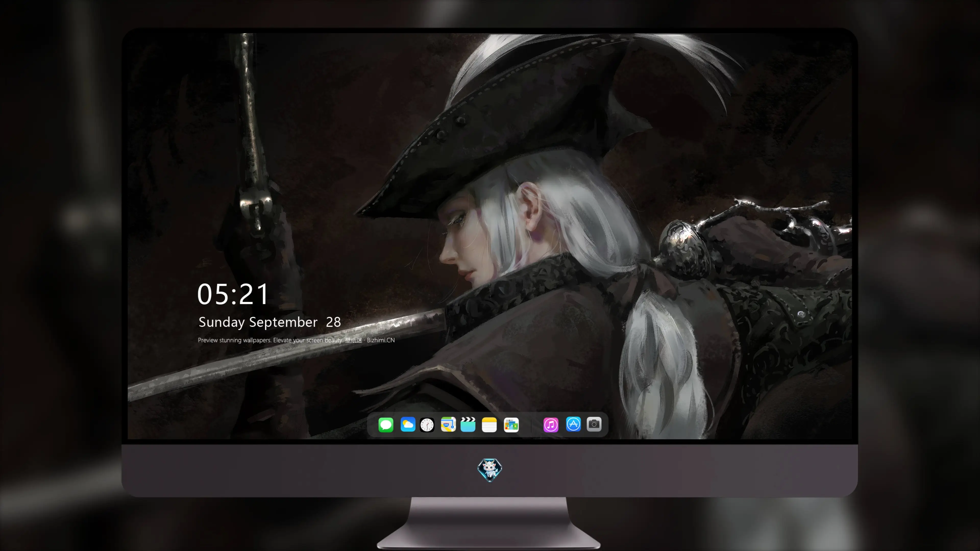Open the Weather app in the dock

pyautogui.click(x=408, y=424)
